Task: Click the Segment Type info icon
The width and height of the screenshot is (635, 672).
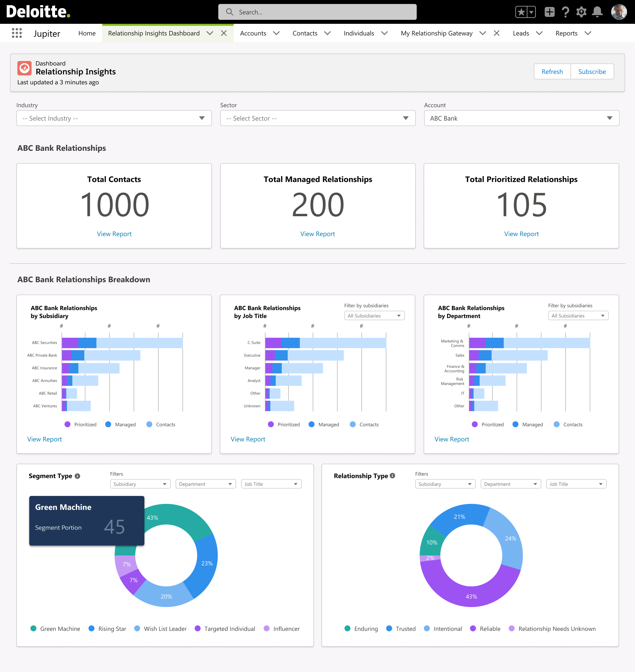Action: pyautogui.click(x=77, y=476)
